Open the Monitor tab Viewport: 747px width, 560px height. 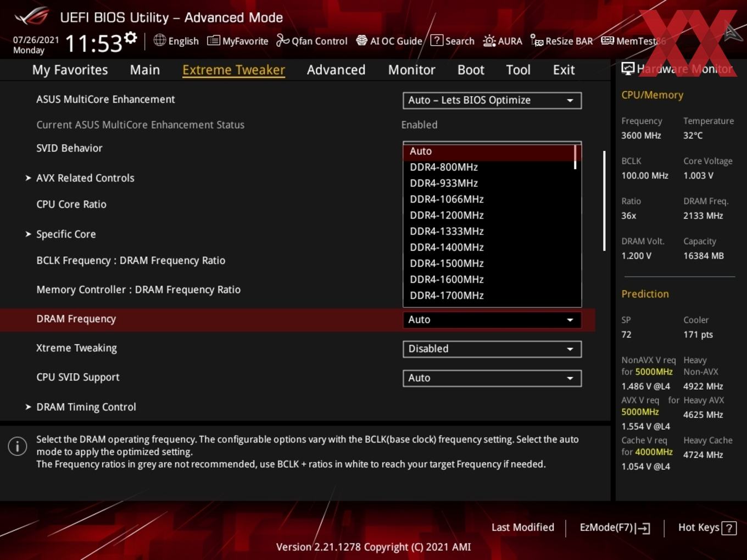click(412, 70)
